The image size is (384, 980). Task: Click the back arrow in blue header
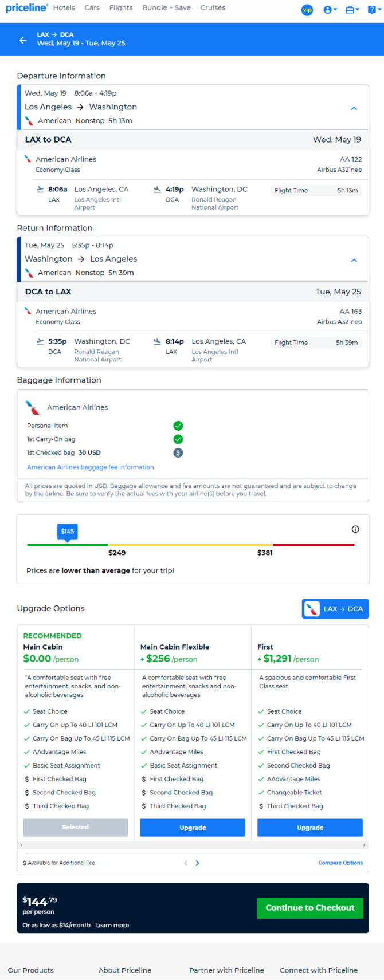click(23, 40)
